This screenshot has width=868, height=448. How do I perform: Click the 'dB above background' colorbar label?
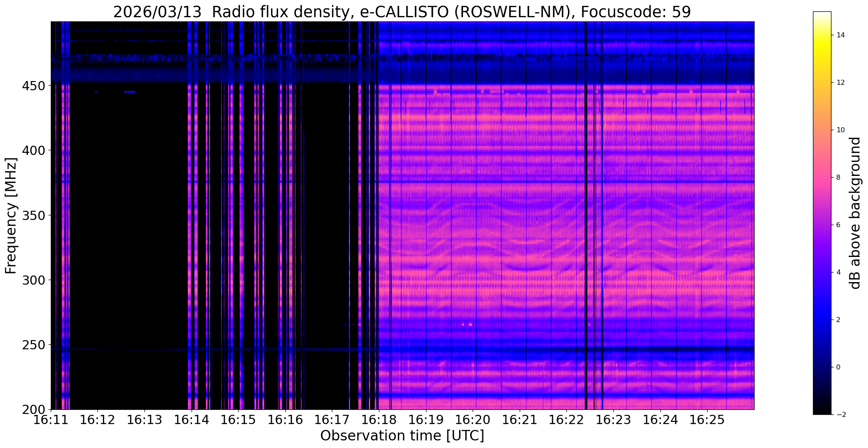(x=855, y=213)
